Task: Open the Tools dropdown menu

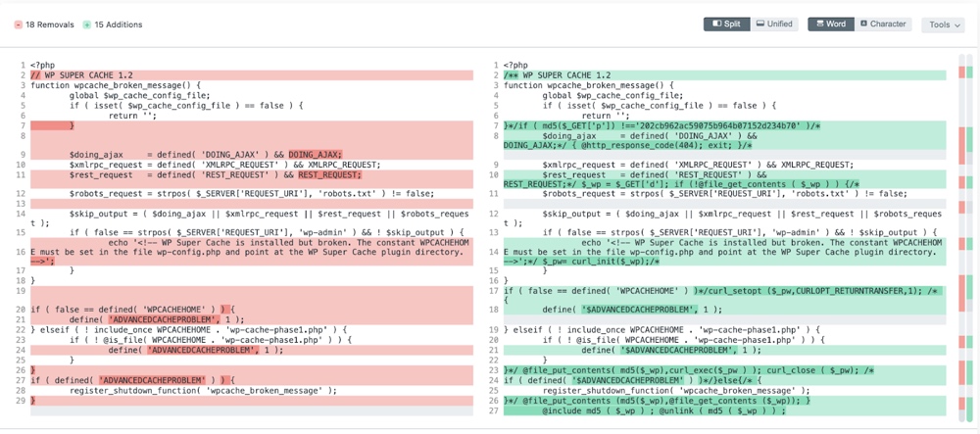Action: pos(943,24)
